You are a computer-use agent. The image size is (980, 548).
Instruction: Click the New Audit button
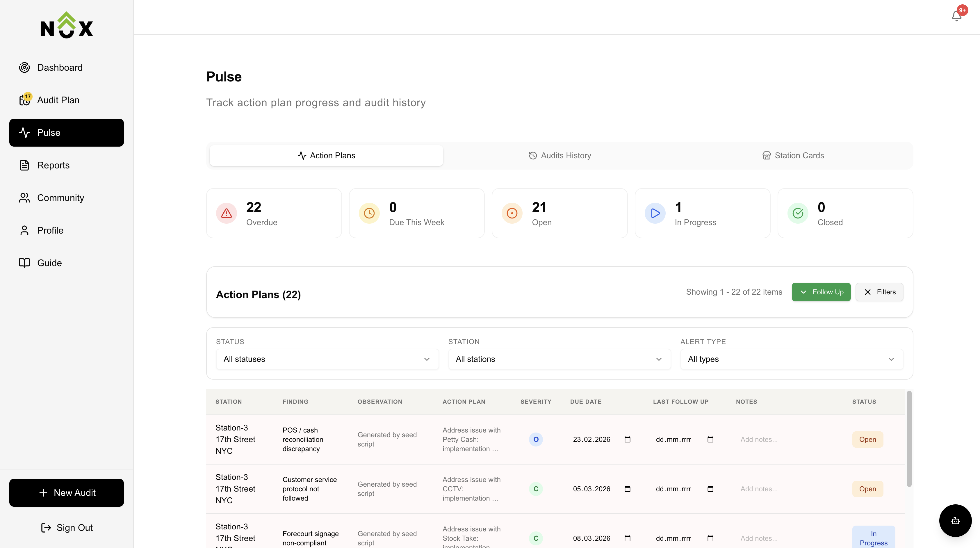tap(67, 492)
